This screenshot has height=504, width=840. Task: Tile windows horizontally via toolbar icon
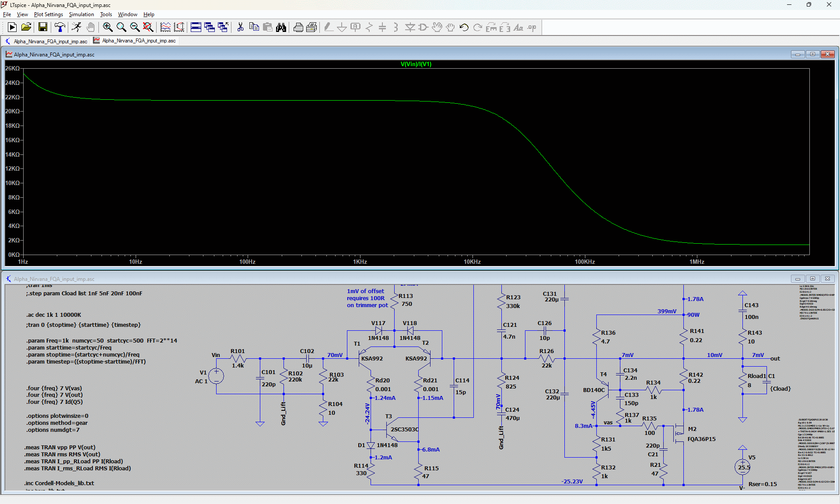pyautogui.click(x=196, y=27)
